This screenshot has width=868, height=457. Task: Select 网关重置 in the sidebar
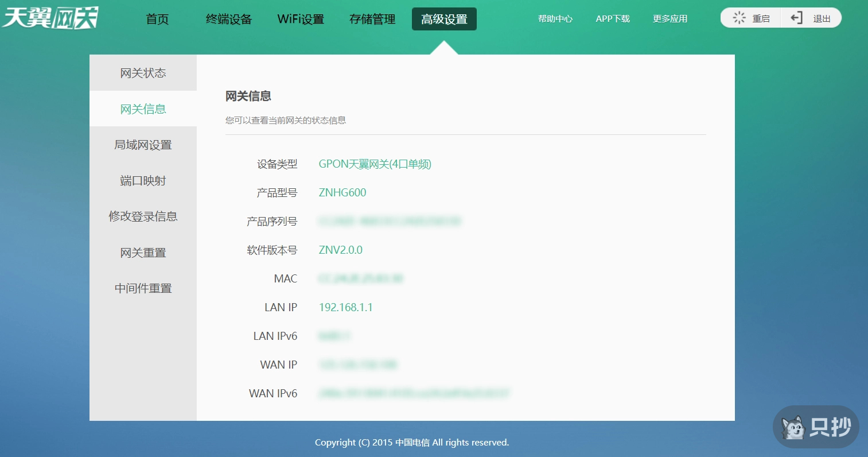143,253
